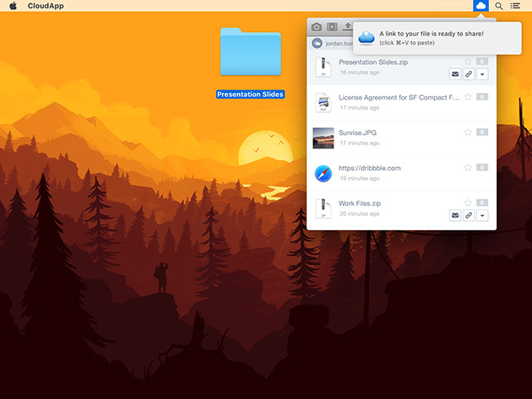Click the zip icon for Presentation Slides.zip
Viewport: 532px width, 399px height.
[x=323, y=67]
